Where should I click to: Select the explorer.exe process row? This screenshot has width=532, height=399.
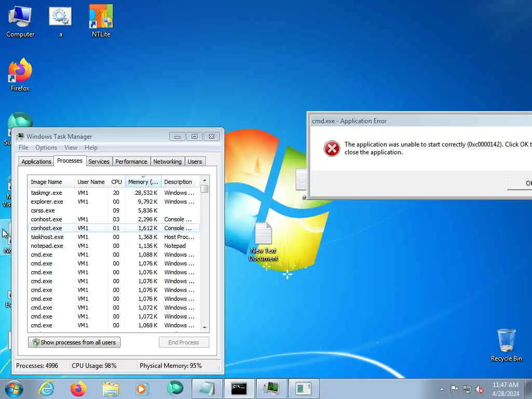pyautogui.click(x=114, y=202)
